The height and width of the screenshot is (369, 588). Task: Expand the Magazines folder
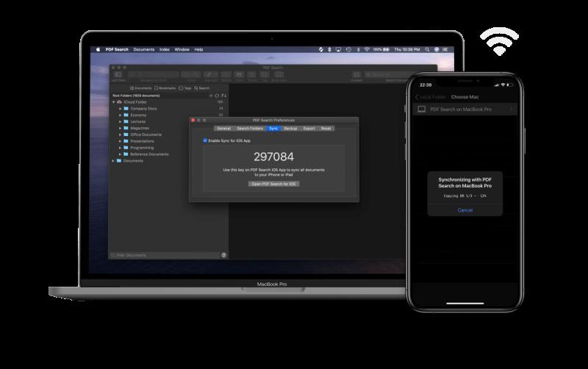click(120, 128)
